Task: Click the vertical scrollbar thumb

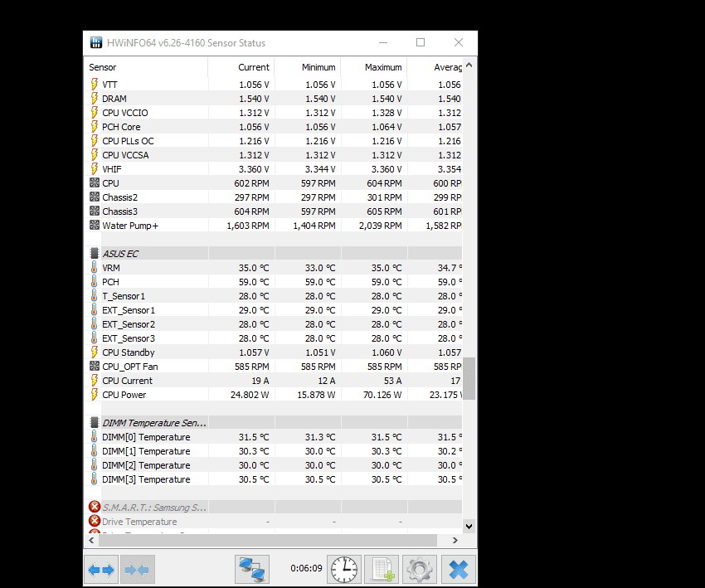Action: coord(469,378)
